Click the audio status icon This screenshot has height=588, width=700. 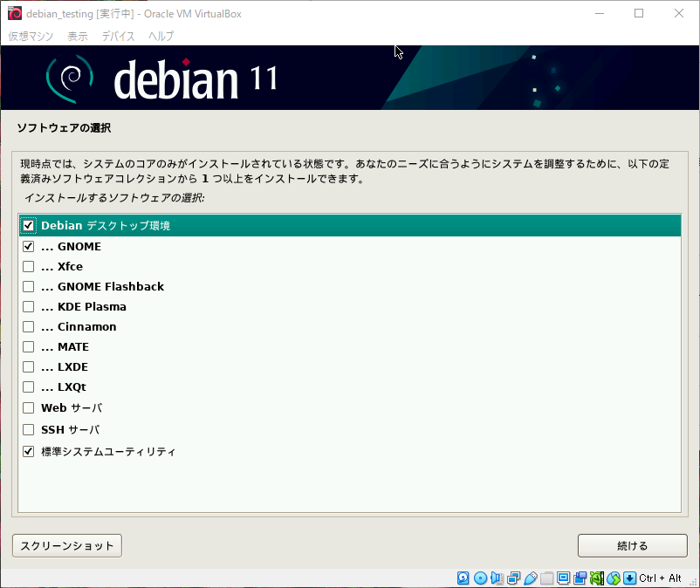pos(497,578)
